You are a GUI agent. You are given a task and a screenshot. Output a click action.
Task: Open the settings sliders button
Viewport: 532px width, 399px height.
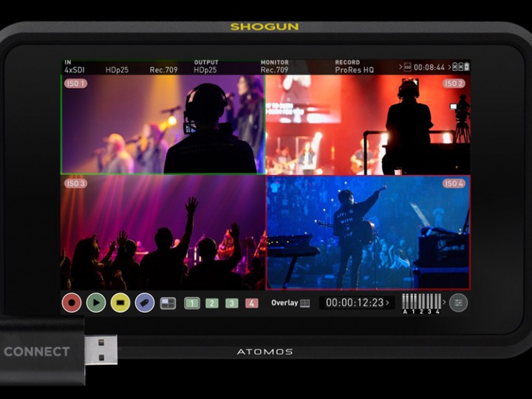(x=458, y=303)
